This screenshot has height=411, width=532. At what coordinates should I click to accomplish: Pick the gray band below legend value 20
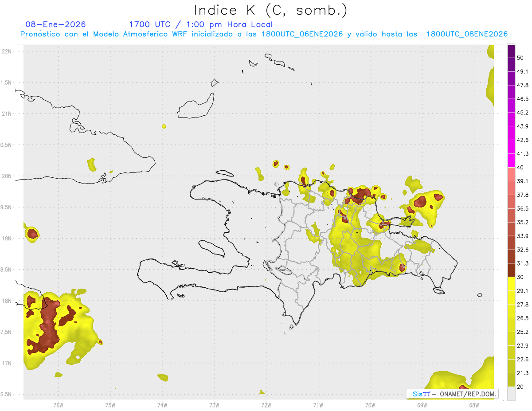512,394
